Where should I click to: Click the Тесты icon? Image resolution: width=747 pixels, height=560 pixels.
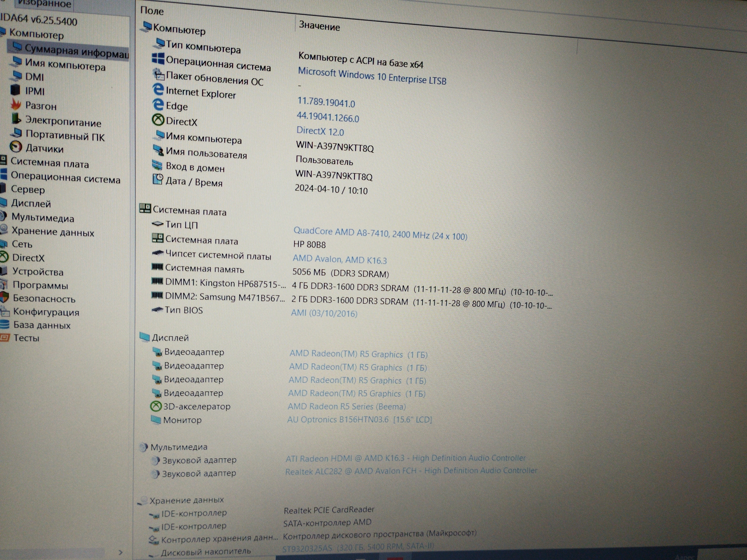[5, 338]
